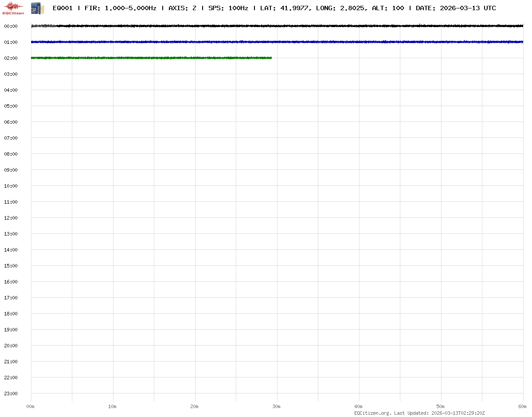
Task: Select the 23:00 hour label
Action: click(x=11, y=393)
